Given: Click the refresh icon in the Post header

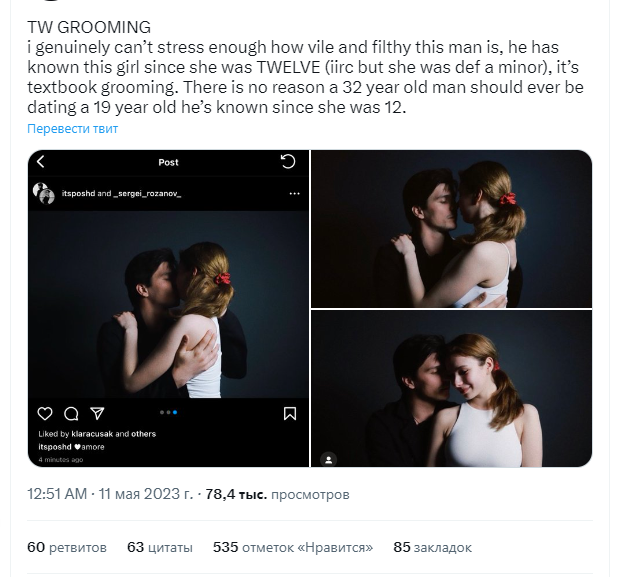Looking at the screenshot, I should 288,161.
